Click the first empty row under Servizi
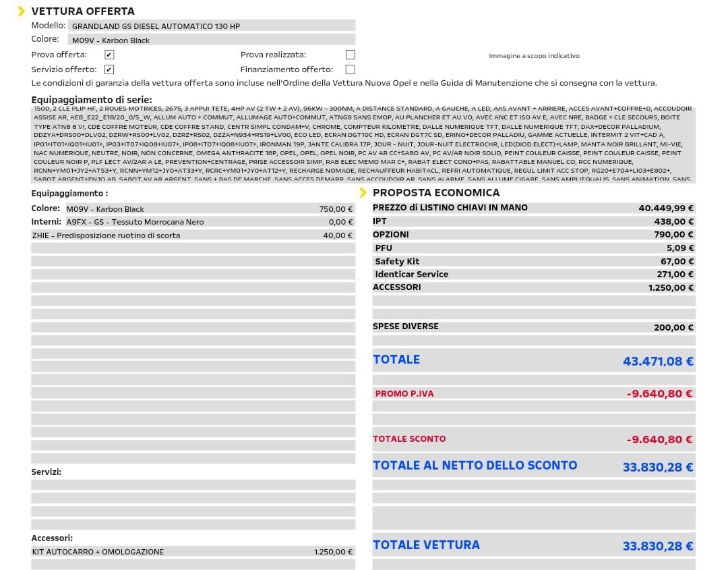728x570 pixels. (x=193, y=485)
